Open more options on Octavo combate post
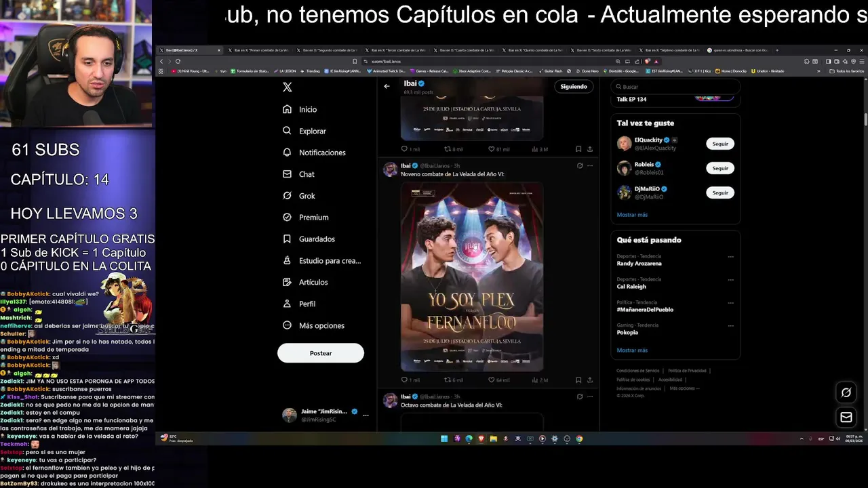The image size is (868, 488). [590, 396]
